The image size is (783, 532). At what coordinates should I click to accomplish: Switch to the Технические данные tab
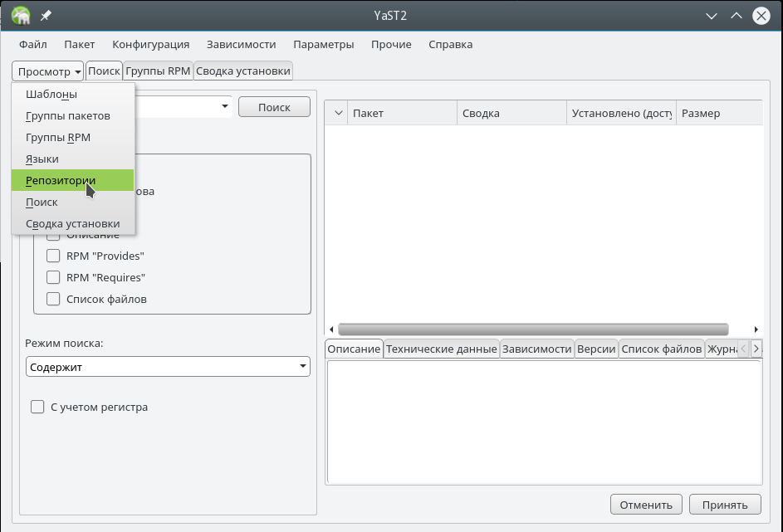[441, 349]
